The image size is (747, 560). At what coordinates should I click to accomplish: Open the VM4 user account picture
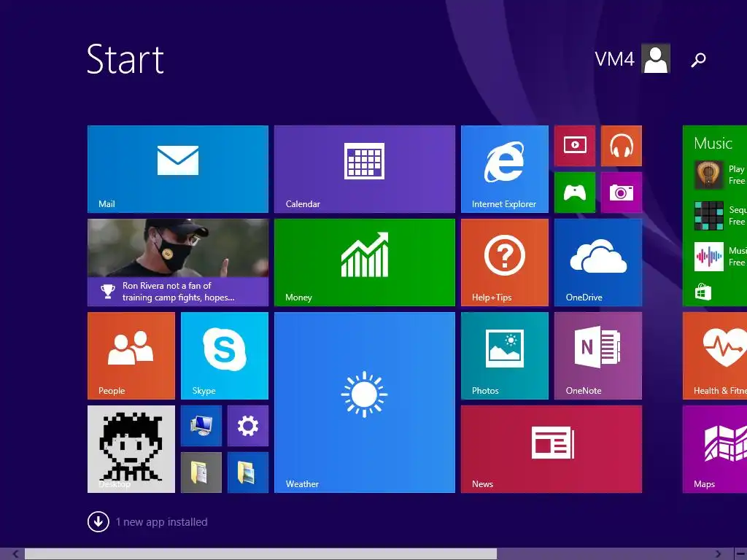(656, 58)
